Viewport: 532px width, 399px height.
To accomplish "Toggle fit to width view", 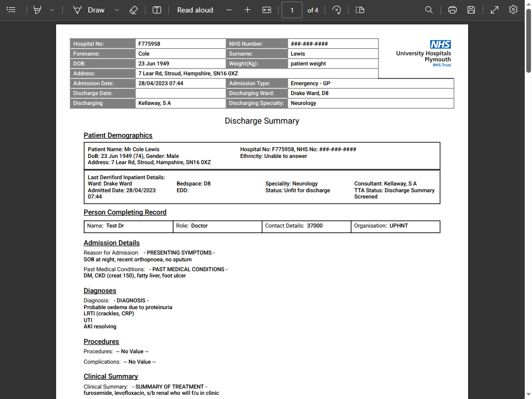I will [267, 10].
